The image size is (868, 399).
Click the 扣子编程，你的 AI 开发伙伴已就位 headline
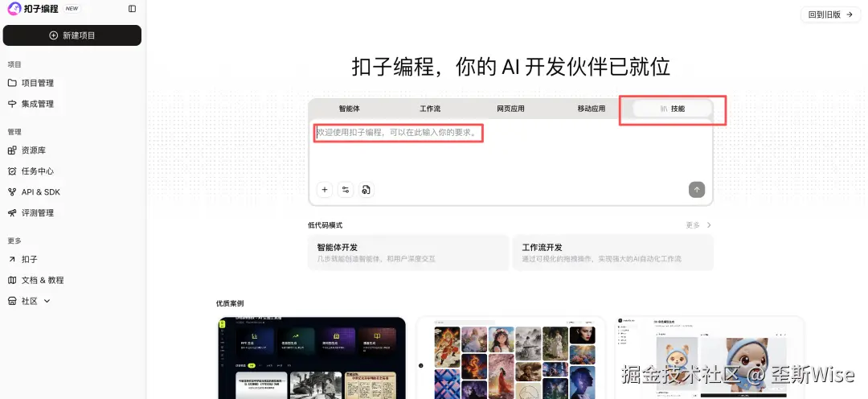click(x=511, y=67)
